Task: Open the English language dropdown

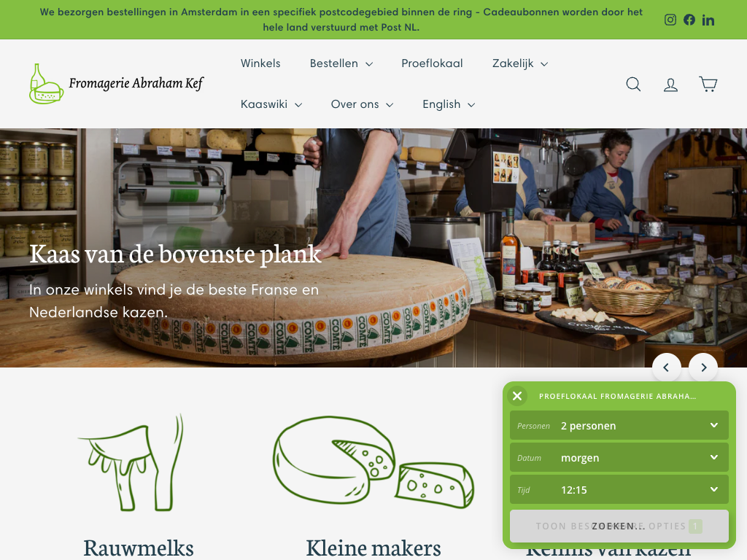Action: point(449,104)
